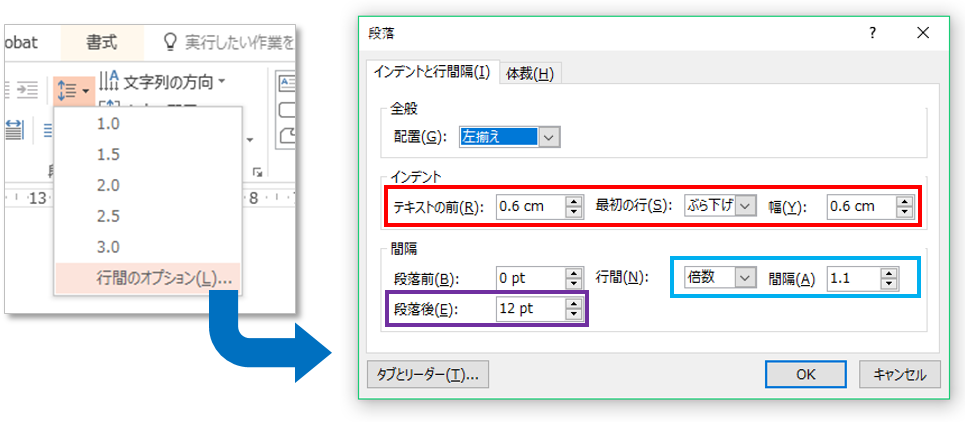
Task: Click the 段落後 field showing 12 pt
Action: click(530, 309)
